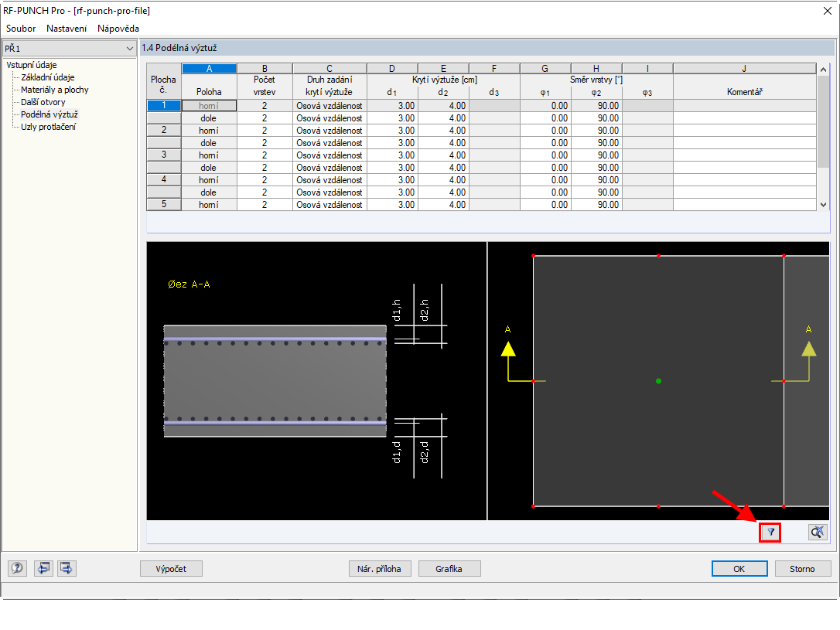Select column J header
840x630 pixels.
click(744, 69)
